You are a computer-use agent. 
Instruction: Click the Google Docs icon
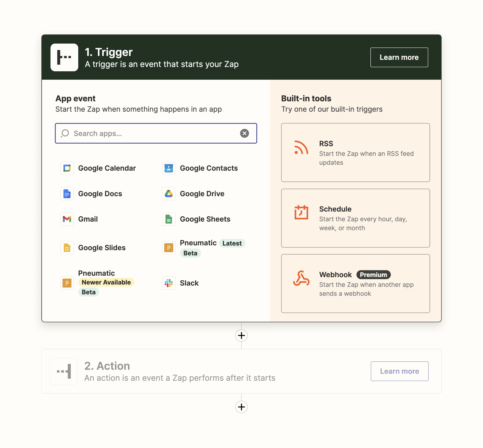click(x=67, y=194)
